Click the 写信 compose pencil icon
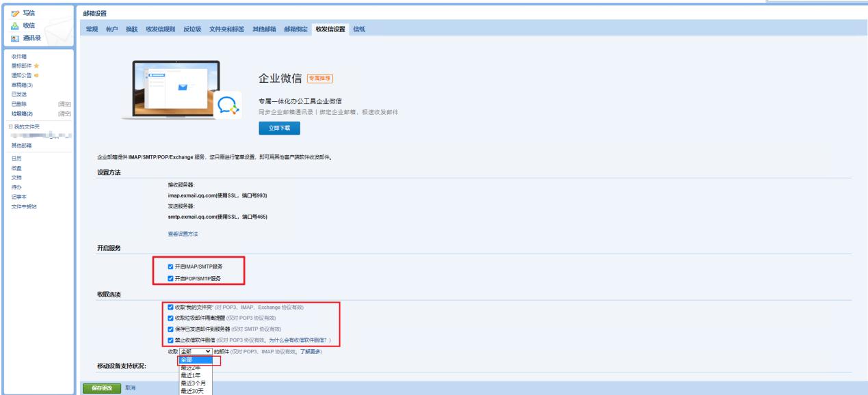Image resolution: width=868 pixels, height=395 pixels. pyautogui.click(x=15, y=13)
